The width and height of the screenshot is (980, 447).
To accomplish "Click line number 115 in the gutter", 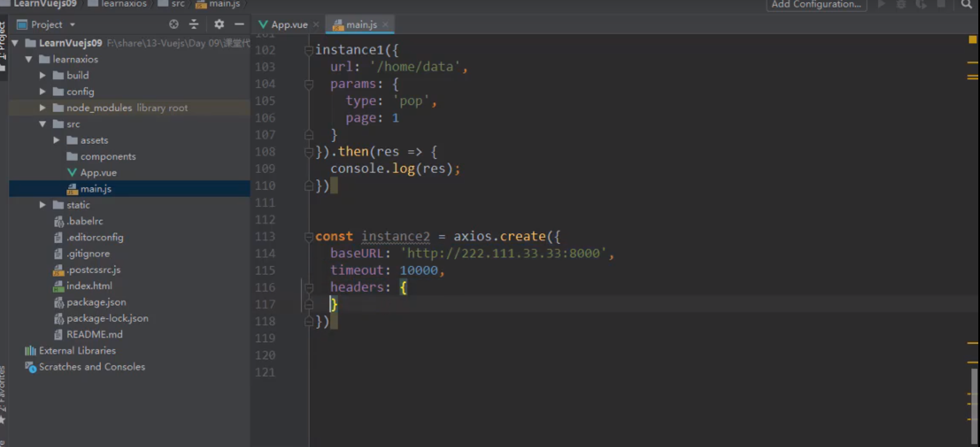I will [x=265, y=271].
